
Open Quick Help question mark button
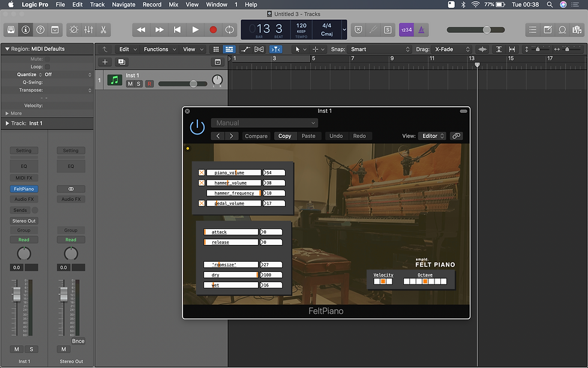coord(40,29)
